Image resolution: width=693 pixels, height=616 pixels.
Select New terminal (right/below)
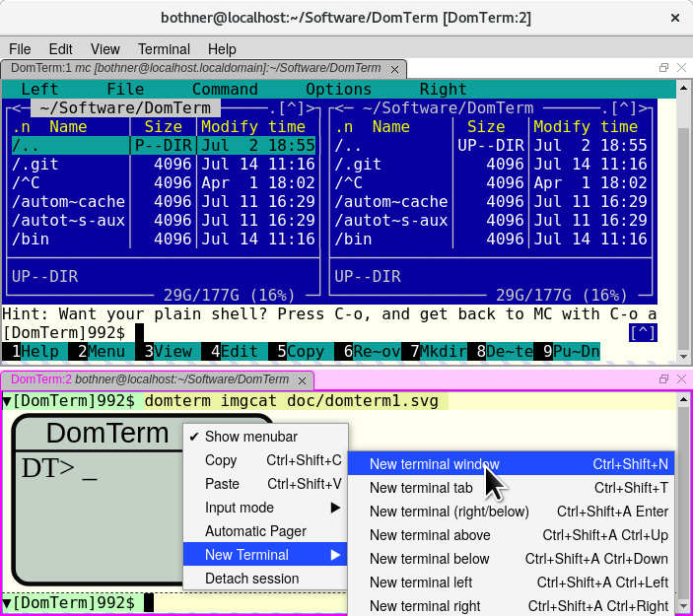[x=512, y=512]
